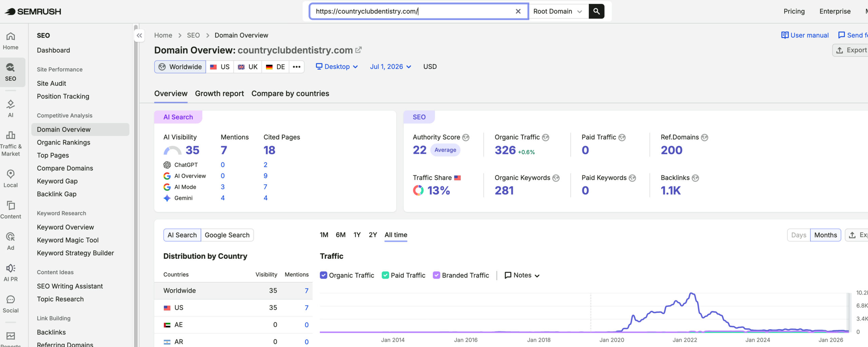Click the Traffic Share donut chart
Image resolution: width=868 pixels, height=347 pixels.
click(418, 190)
